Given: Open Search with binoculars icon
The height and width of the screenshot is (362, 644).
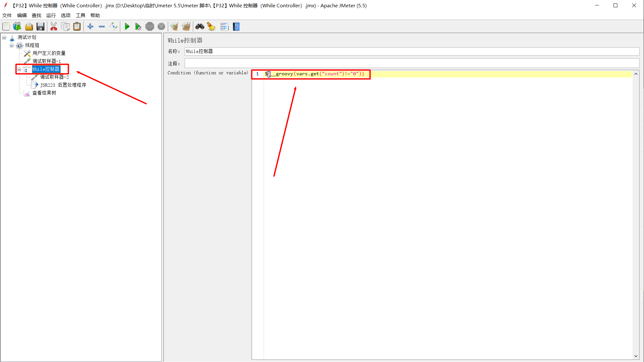Looking at the screenshot, I should pyautogui.click(x=200, y=27).
